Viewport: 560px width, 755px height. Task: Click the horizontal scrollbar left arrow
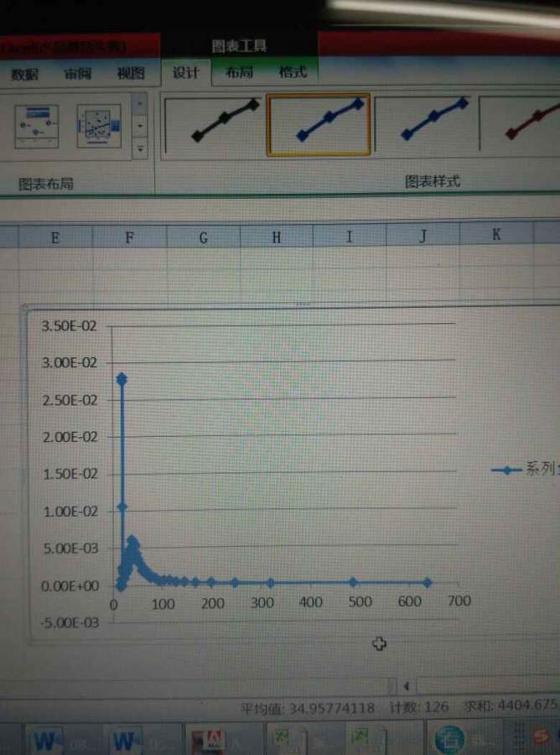[x=407, y=686]
